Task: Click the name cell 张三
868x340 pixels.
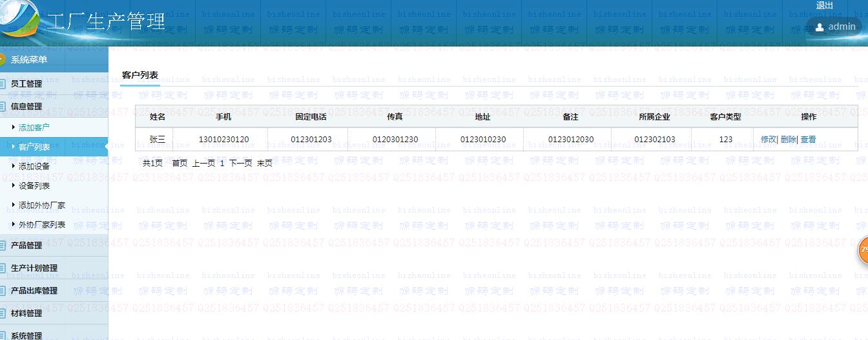Action: click(x=158, y=139)
